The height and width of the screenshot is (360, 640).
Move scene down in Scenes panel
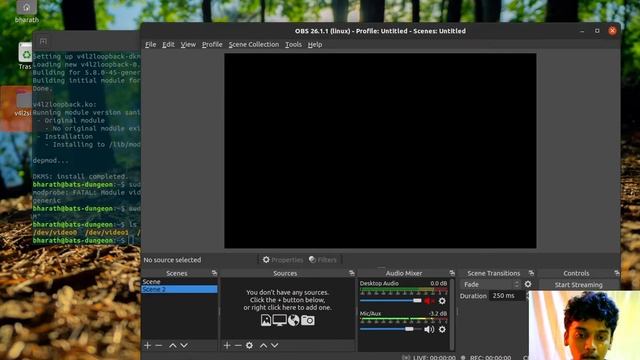coord(184,345)
